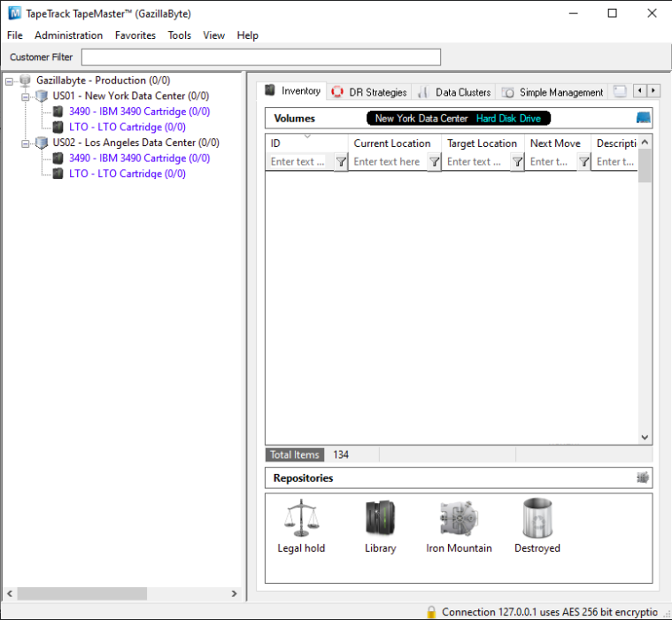Click the cartridge icon beside US01 3490 IBM Cartridge
672x620 pixels.
tap(58, 112)
